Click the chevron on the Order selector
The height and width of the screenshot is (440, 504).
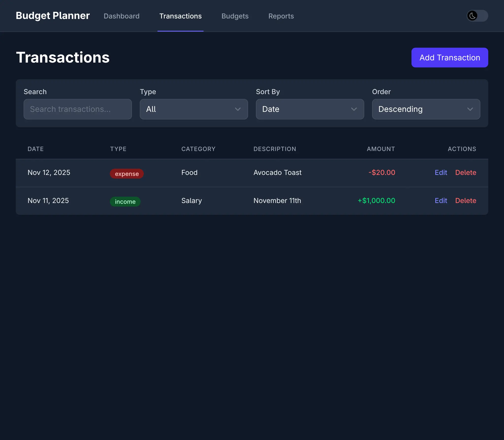pos(470,109)
